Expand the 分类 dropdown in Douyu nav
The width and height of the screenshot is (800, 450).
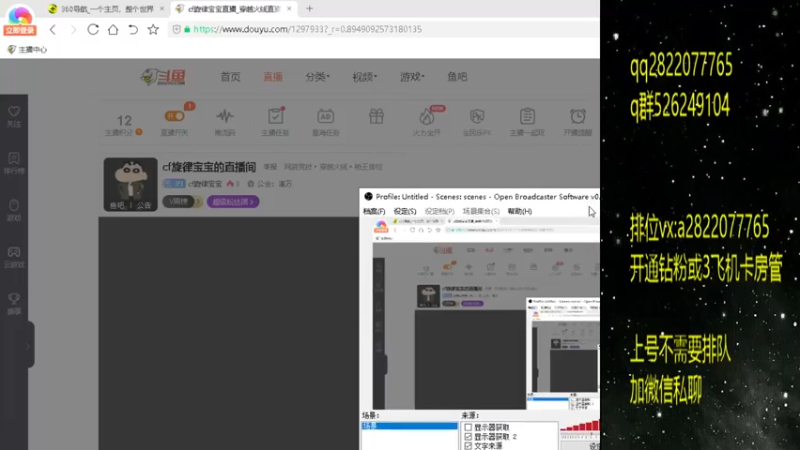click(317, 77)
